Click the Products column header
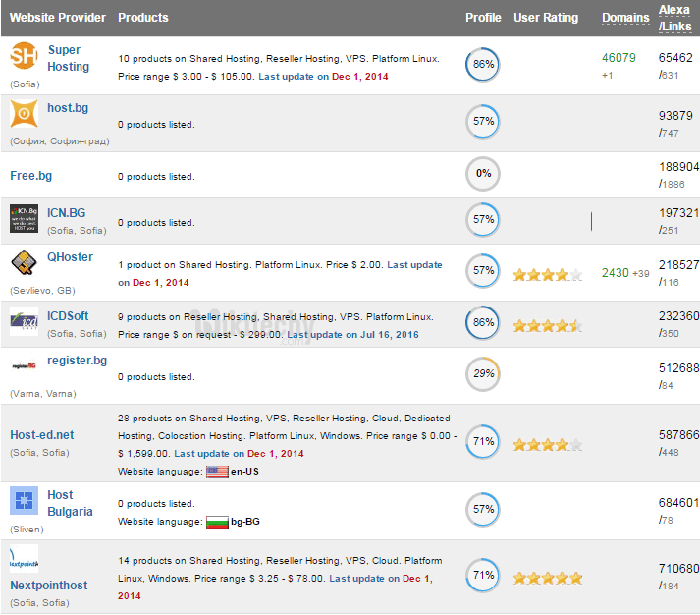The width and height of the screenshot is (700, 615). coord(143,18)
